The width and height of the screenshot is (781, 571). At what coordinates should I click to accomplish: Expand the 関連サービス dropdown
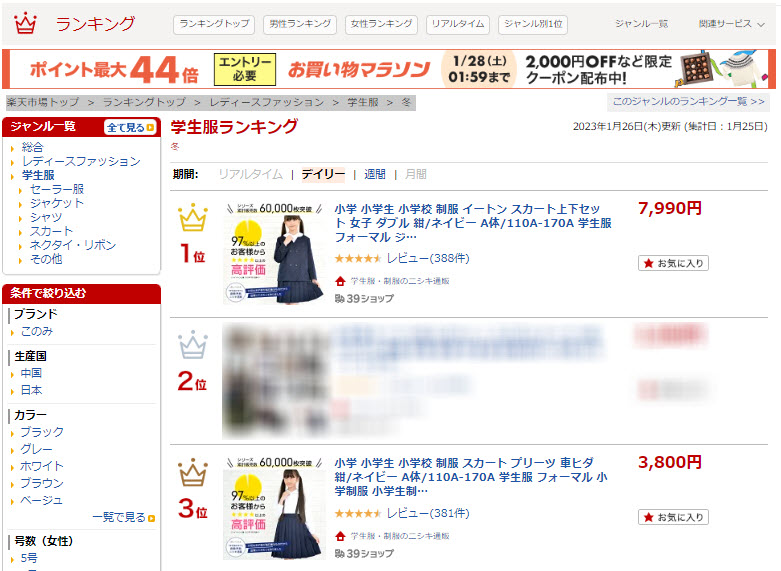[731, 24]
